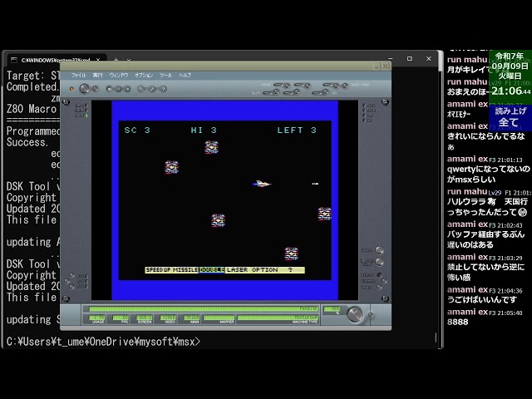Click the MAIN memory readout in status panel
532x399 pixels.
(x=192, y=318)
